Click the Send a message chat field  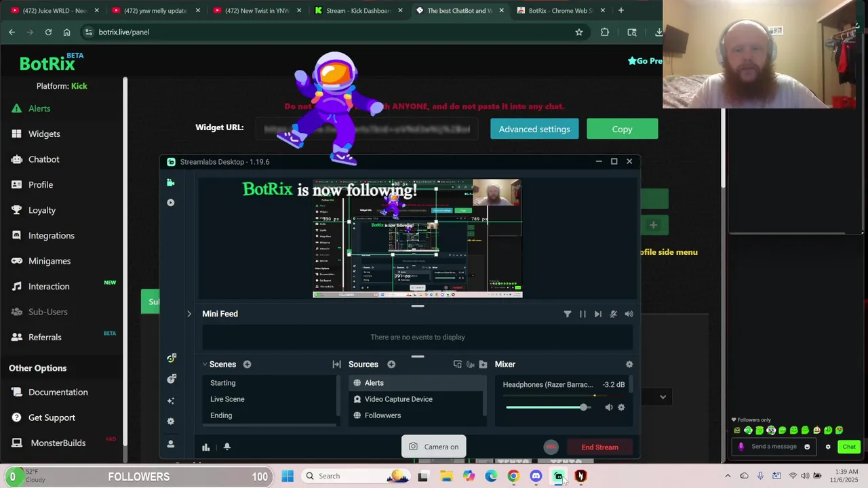pyautogui.click(x=774, y=447)
